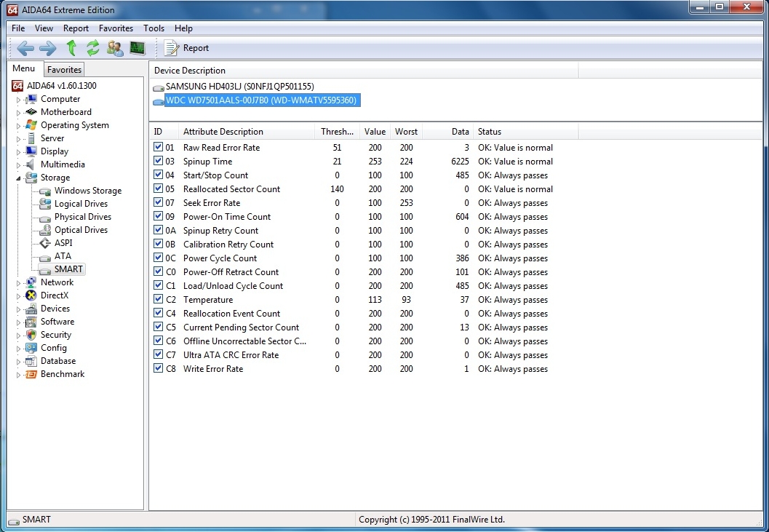The width and height of the screenshot is (769, 532).
Task: Open the Favorites menu
Action: (116, 28)
